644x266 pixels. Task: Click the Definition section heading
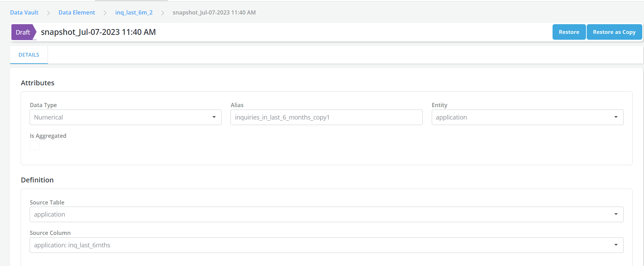[37, 180]
